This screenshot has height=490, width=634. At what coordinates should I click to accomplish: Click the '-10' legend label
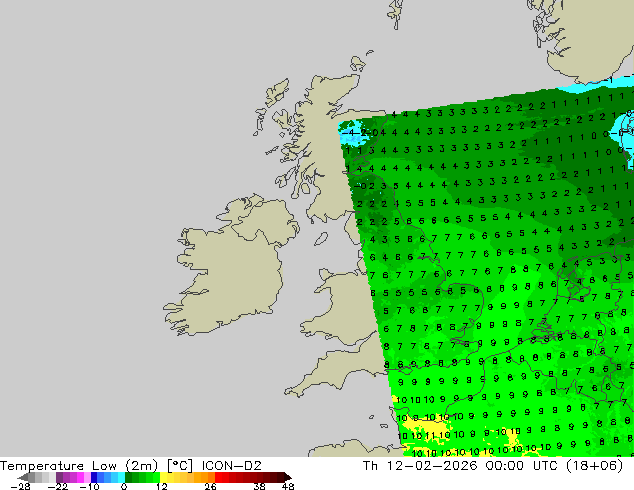pos(89,486)
